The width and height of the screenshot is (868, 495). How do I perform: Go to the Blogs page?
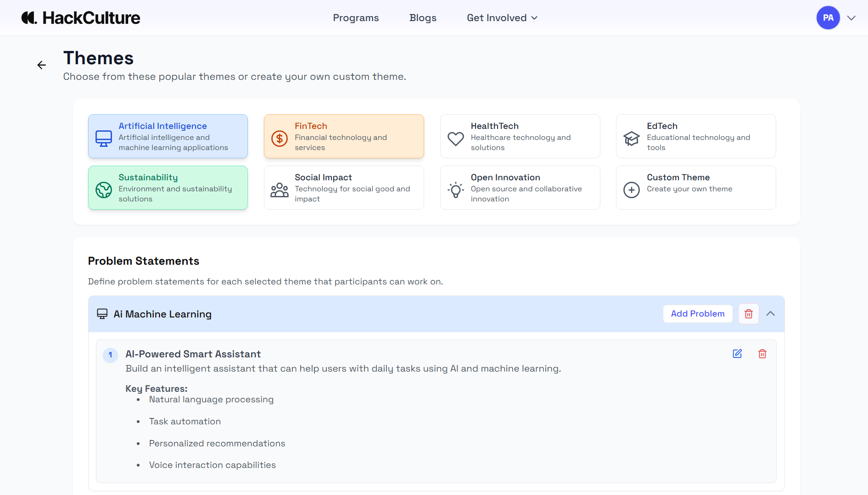click(x=423, y=18)
